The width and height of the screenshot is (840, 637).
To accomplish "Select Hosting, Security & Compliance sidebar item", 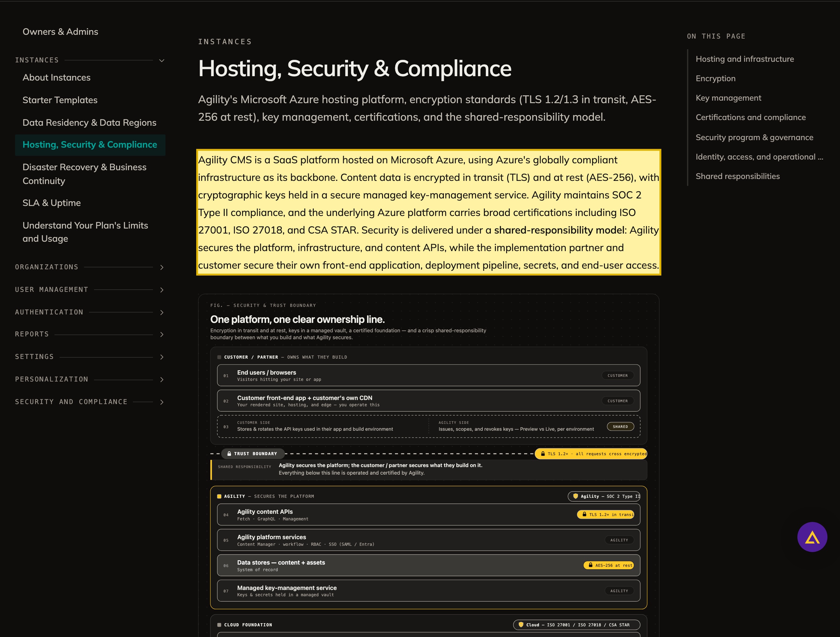I will click(90, 145).
